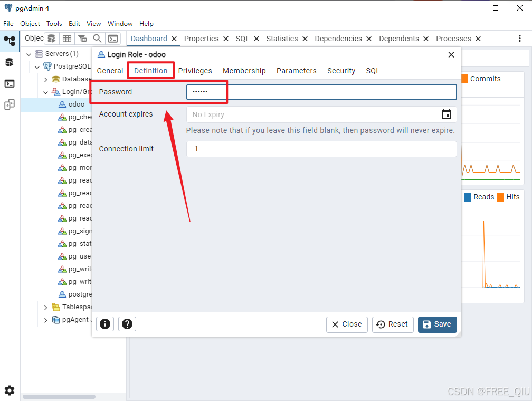
Task: Open the PSQL terminal sidebar icon
Action: pyautogui.click(x=9, y=83)
